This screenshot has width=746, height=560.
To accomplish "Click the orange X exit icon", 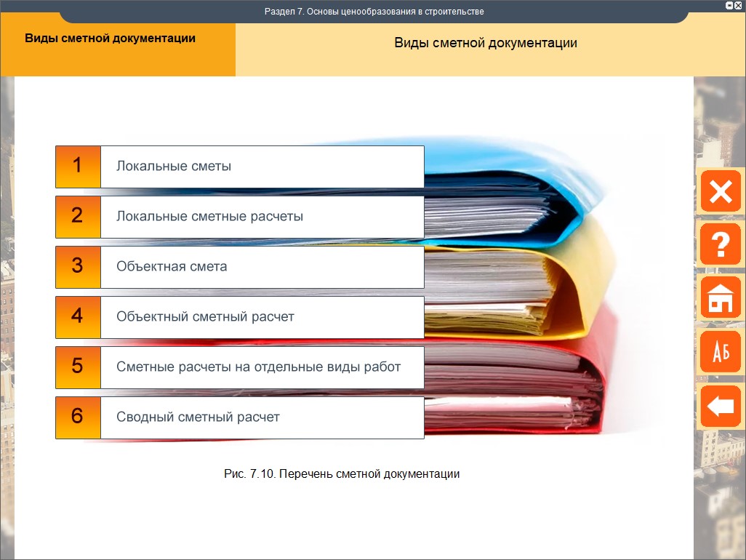I will pos(720,192).
